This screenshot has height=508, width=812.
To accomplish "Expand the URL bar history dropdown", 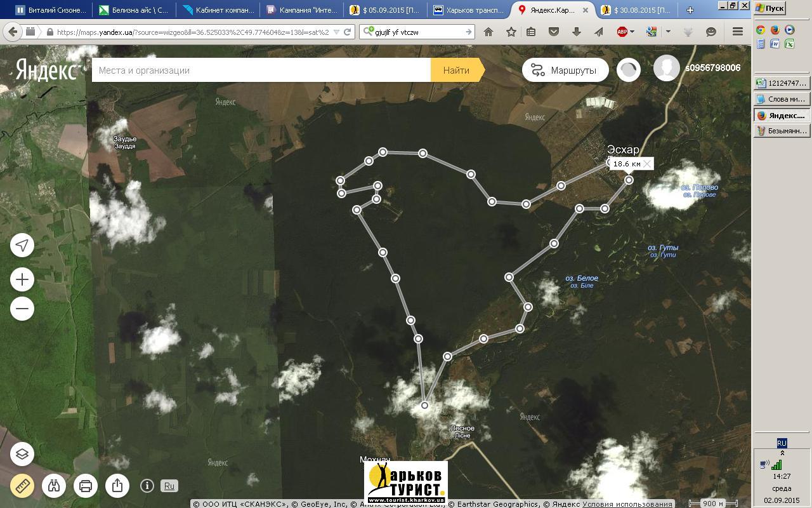I will click(x=336, y=32).
